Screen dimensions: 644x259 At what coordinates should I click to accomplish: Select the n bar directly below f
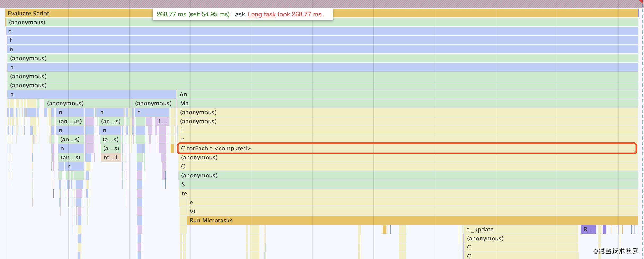click(x=322, y=49)
